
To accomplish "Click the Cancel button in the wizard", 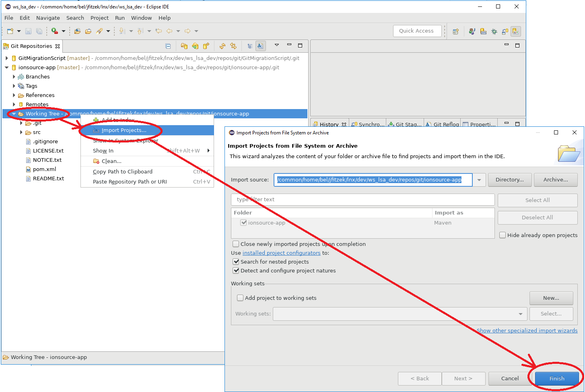I will (510, 378).
